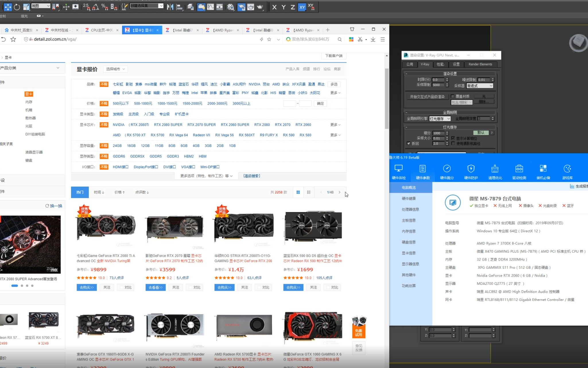Open the 全局照明引擎 GI engine dropdown
This screenshot has height=368, width=588.
tap(440, 119)
